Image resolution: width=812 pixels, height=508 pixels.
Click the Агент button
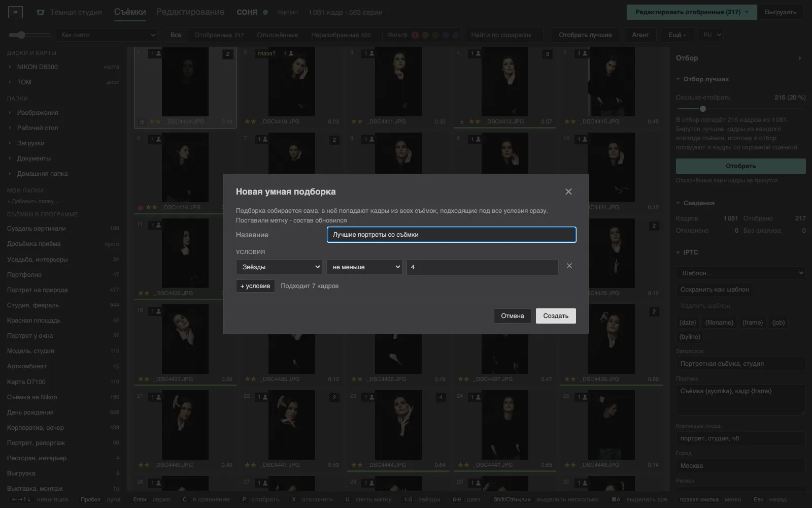coord(640,35)
